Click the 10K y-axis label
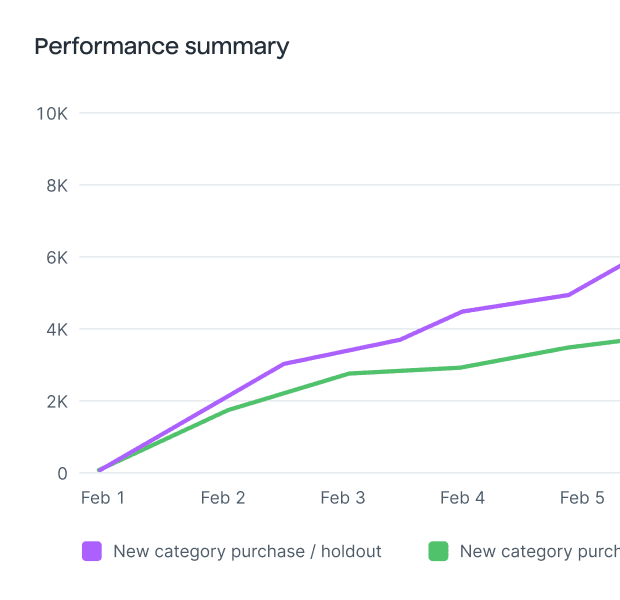 tap(51, 113)
